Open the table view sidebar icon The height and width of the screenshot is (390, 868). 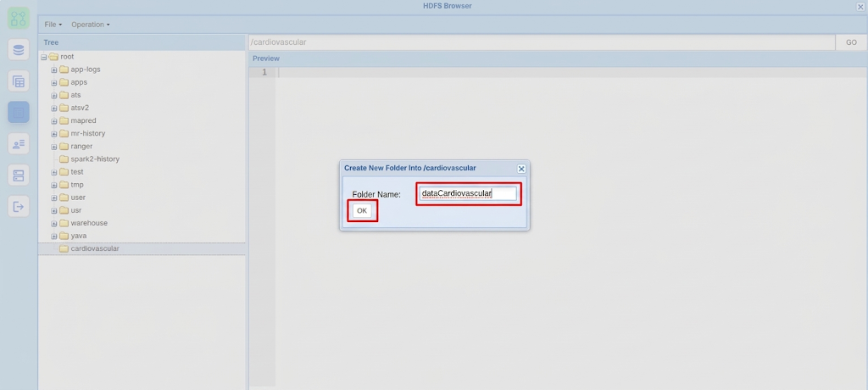(19, 81)
